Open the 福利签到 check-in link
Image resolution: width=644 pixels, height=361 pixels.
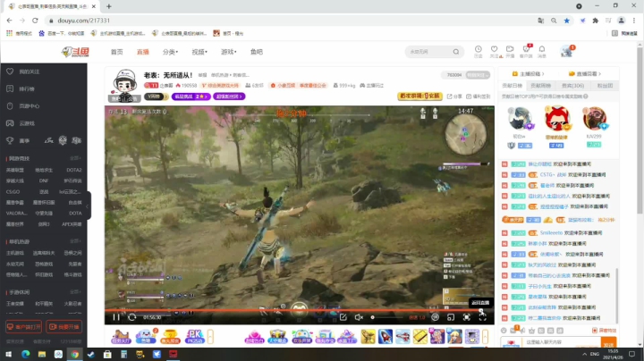click(478, 97)
